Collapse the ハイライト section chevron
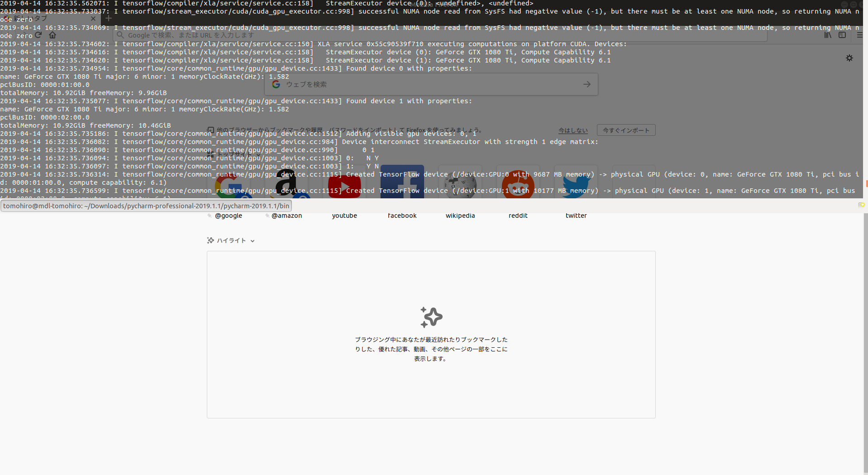The image size is (868, 475). [x=253, y=241]
